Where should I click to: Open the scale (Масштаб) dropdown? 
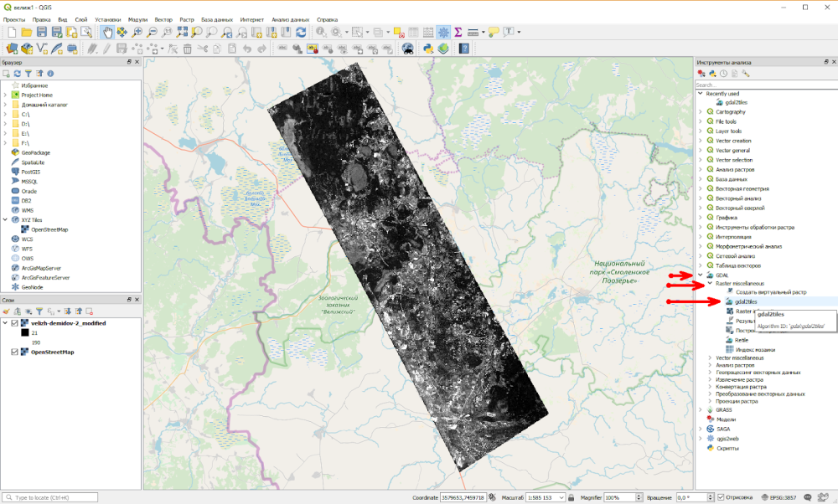point(563,497)
